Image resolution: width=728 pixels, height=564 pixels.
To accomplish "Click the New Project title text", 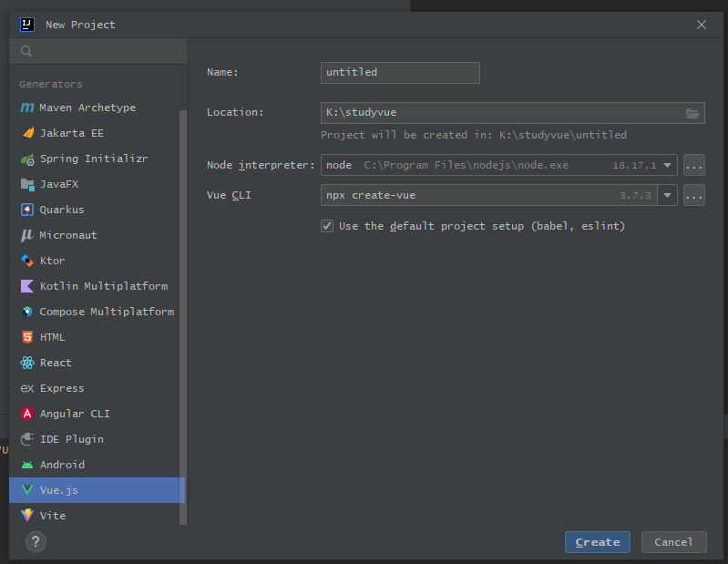I will pyautogui.click(x=80, y=25).
